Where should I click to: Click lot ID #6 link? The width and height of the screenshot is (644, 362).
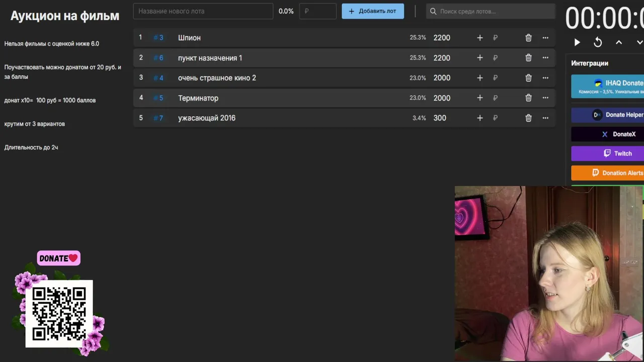(x=158, y=58)
